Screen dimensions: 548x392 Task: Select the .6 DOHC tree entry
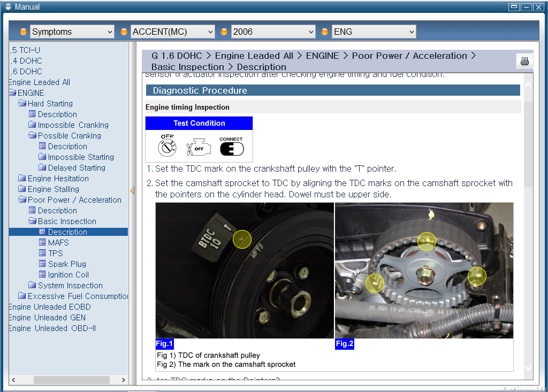[x=26, y=72]
